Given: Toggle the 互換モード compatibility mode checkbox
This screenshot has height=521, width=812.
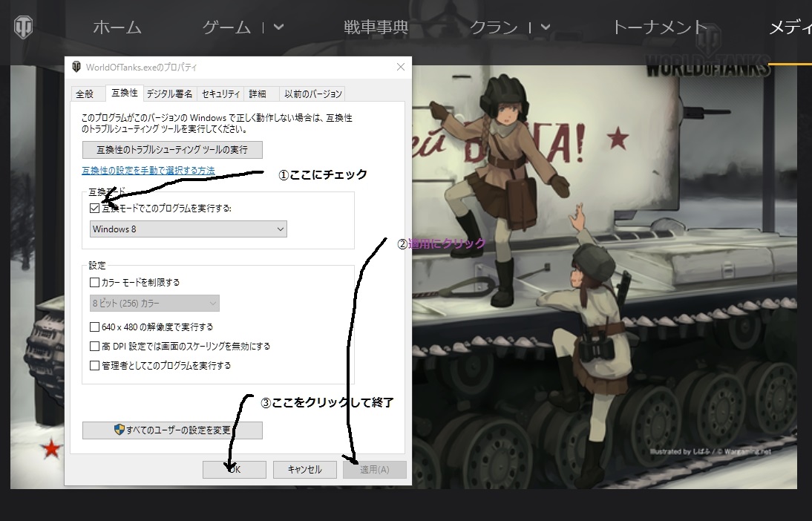Looking at the screenshot, I should coord(95,209).
